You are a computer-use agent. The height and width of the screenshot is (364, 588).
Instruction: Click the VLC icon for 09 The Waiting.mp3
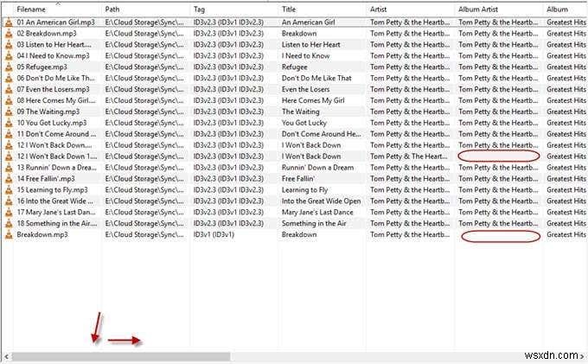point(9,112)
